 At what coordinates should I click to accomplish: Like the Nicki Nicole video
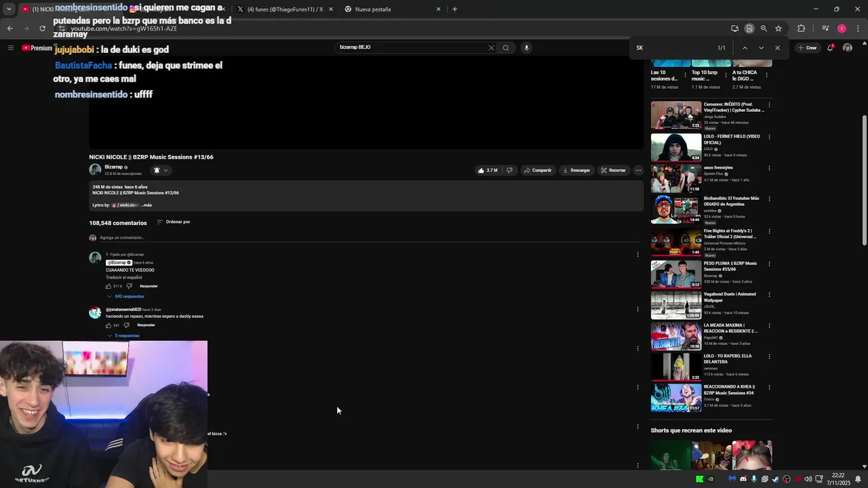click(x=488, y=170)
